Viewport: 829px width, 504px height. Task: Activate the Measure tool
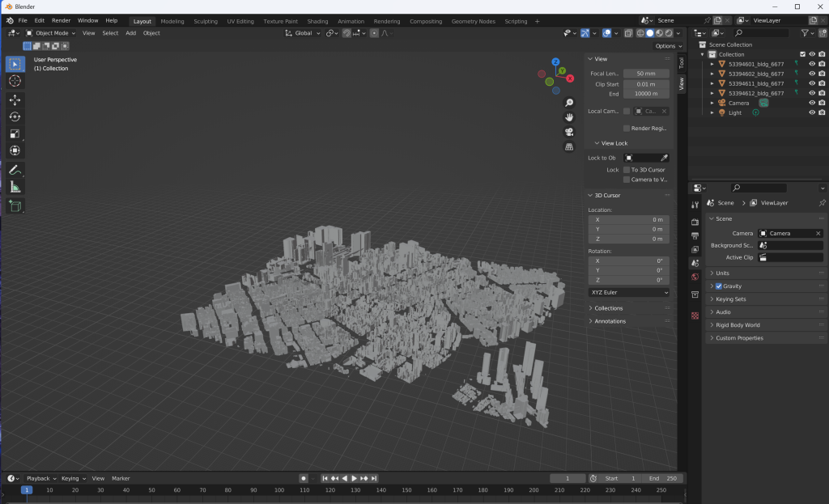click(x=15, y=187)
